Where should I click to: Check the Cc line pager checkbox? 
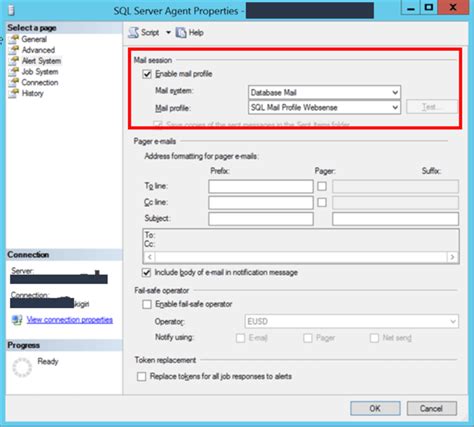[322, 202]
